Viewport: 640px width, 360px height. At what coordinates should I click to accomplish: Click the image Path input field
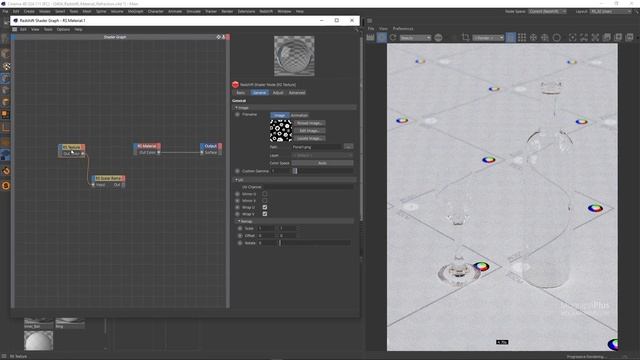317,147
